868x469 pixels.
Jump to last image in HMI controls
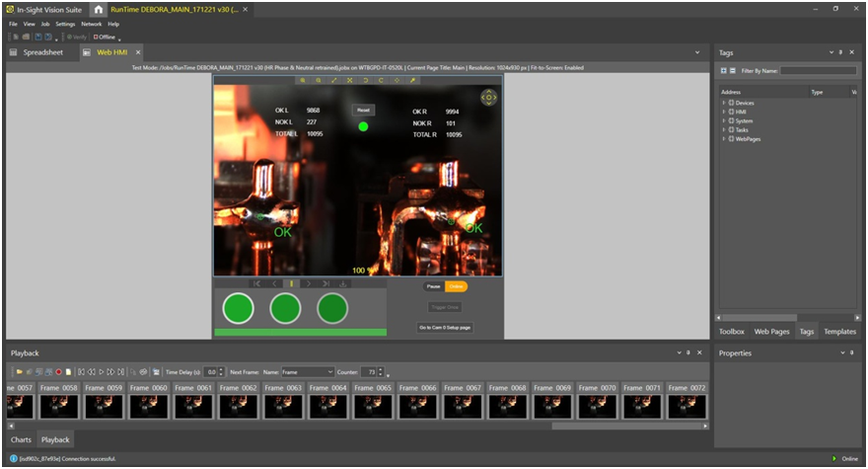pyautogui.click(x=326, y=283)
